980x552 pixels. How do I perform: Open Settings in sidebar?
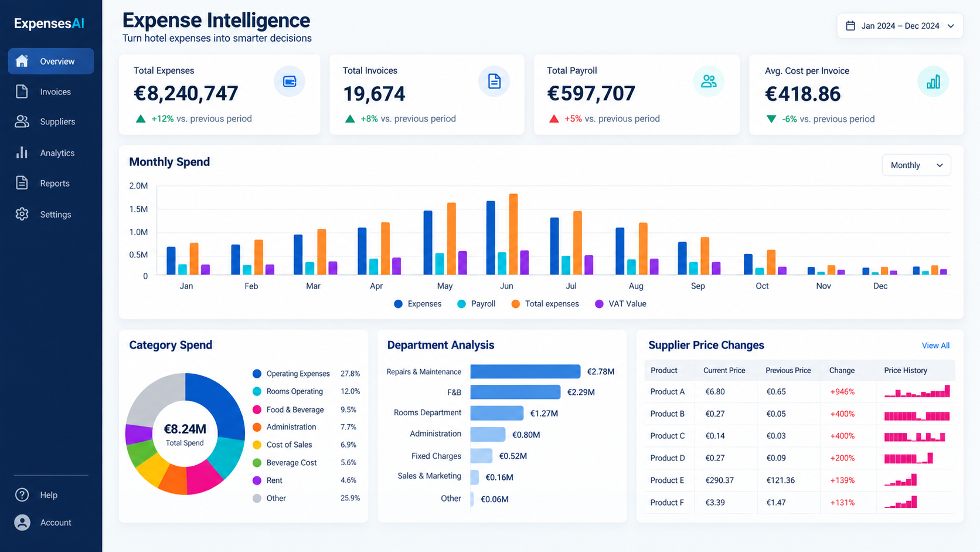tap(56, 214)
